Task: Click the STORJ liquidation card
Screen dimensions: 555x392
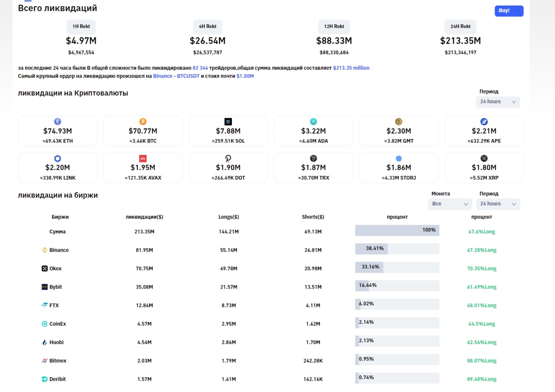Action: (399, 168)
